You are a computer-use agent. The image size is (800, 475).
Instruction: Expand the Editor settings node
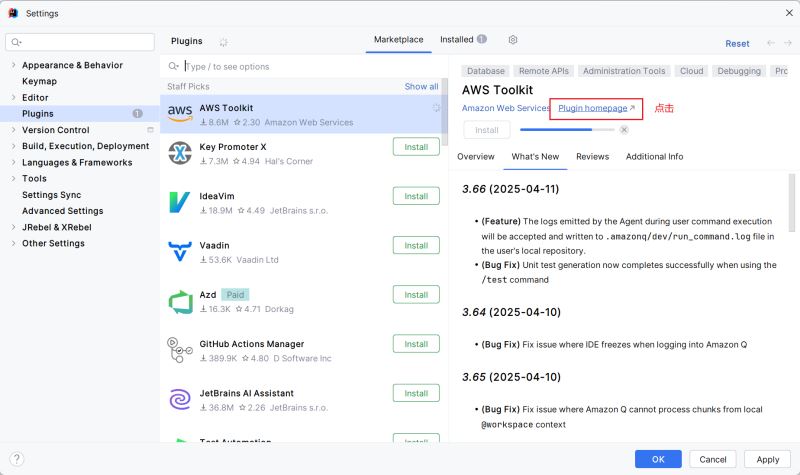coord(13,97)
